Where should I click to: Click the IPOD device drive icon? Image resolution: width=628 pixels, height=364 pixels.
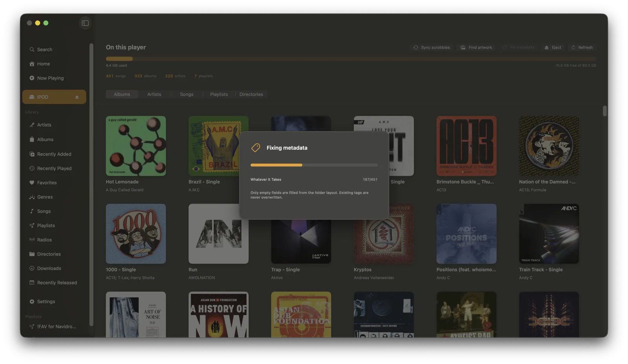(32, 97)
